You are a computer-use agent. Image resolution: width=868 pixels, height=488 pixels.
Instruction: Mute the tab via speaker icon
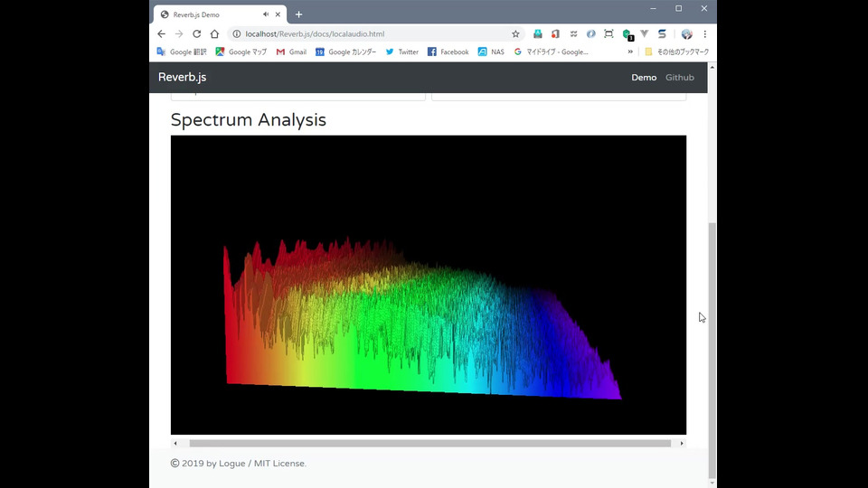(266, 14)
